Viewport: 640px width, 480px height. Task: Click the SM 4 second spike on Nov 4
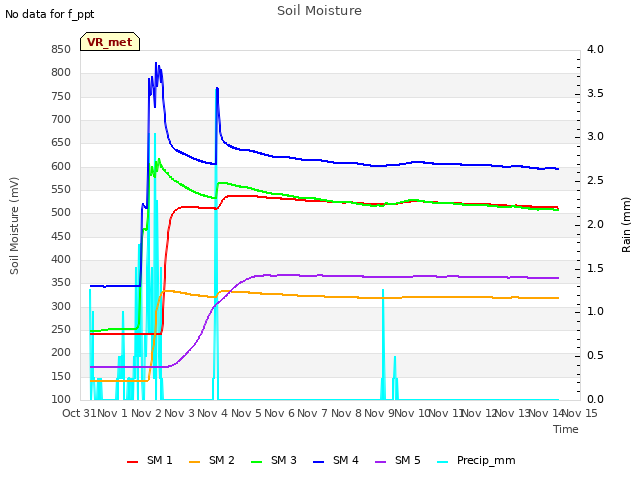pos(217,88)
